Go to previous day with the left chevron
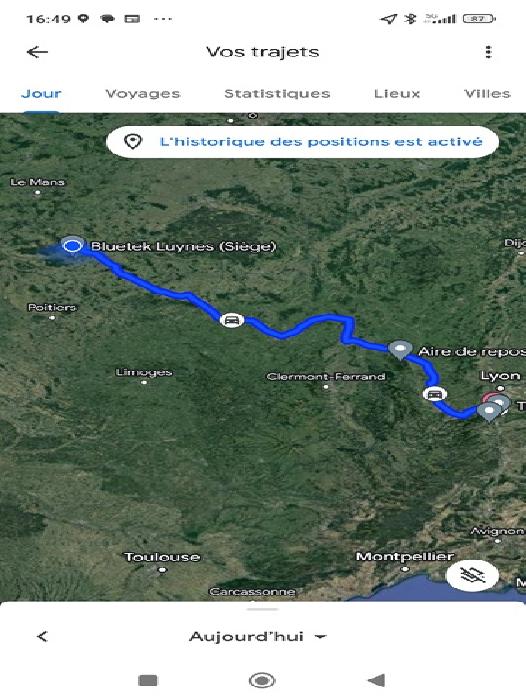The image size is (526, 700). (x=42, y=636)
